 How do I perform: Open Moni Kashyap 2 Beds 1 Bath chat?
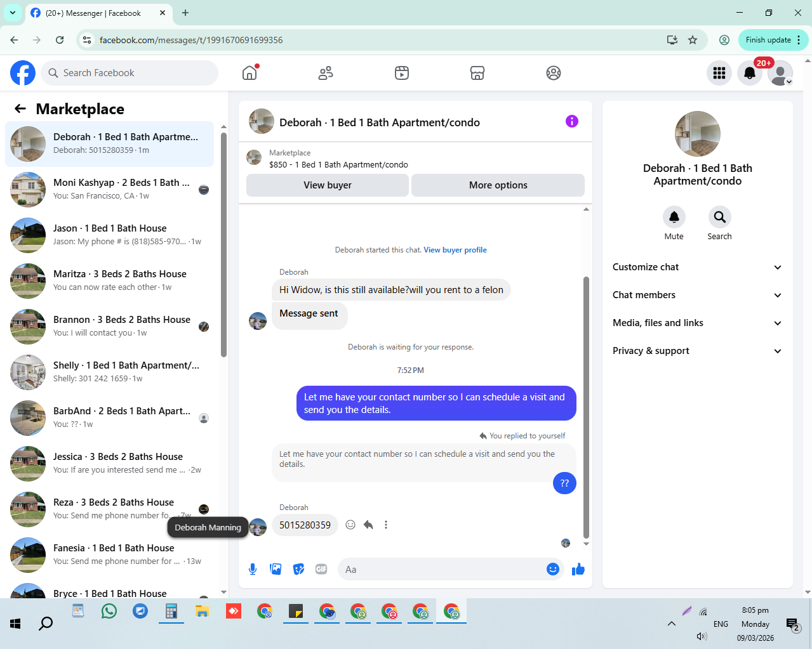click(110, 190)
